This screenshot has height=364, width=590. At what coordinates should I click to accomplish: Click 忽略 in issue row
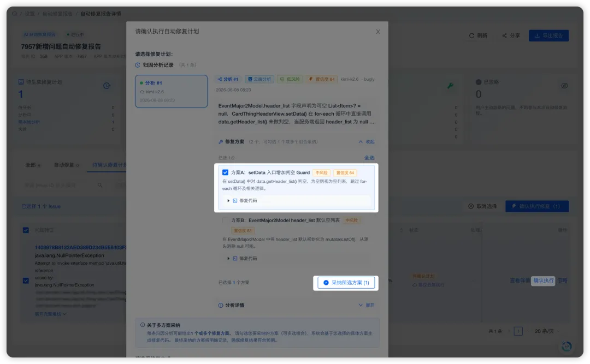click(x=563, y=281)
